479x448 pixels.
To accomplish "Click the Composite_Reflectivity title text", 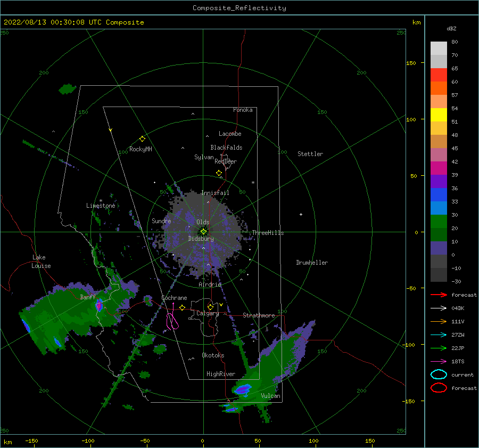I will pos(240,7).
